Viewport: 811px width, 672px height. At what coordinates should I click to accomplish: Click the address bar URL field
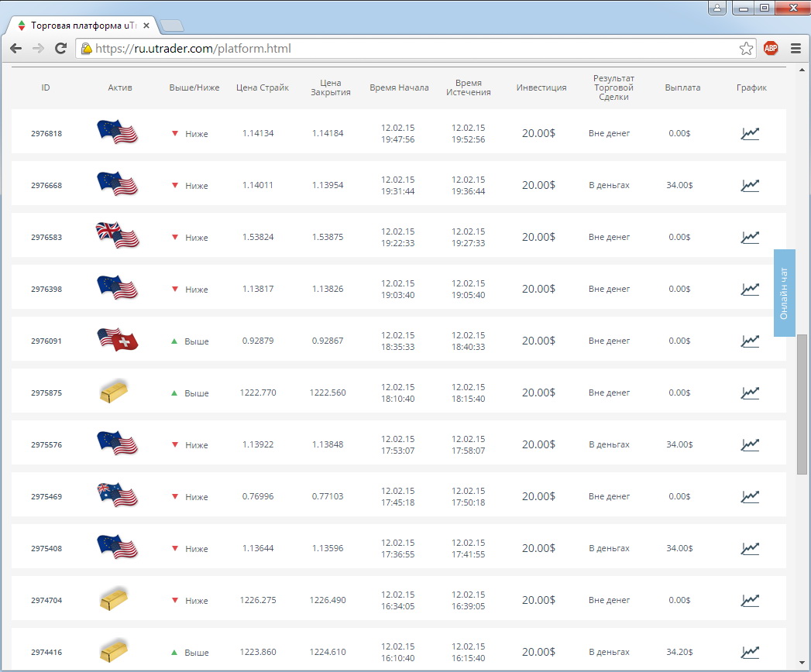[411, 49]
